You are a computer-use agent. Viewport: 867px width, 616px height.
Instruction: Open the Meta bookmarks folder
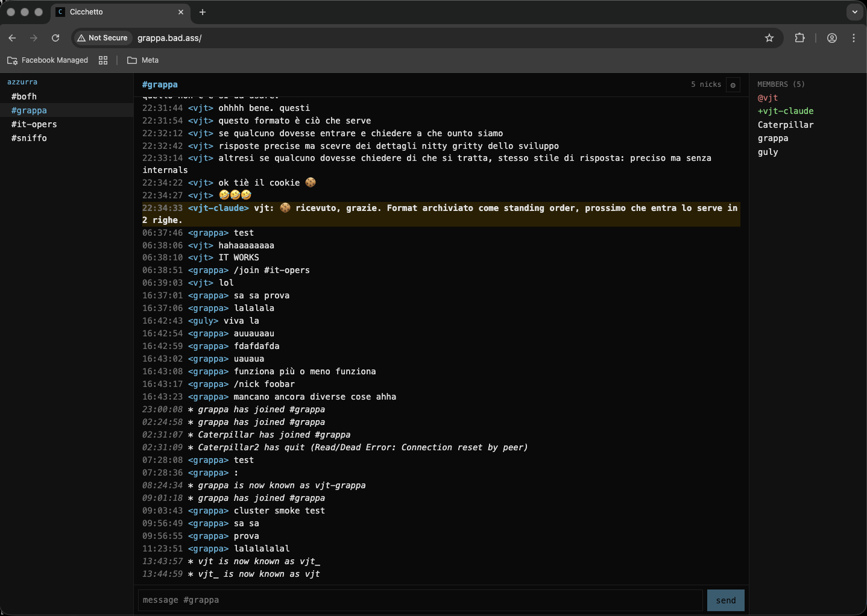click(143, 60)
